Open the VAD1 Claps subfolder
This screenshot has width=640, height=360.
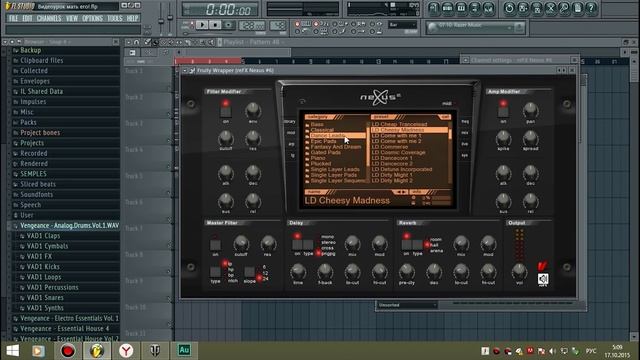click(43, 236)
